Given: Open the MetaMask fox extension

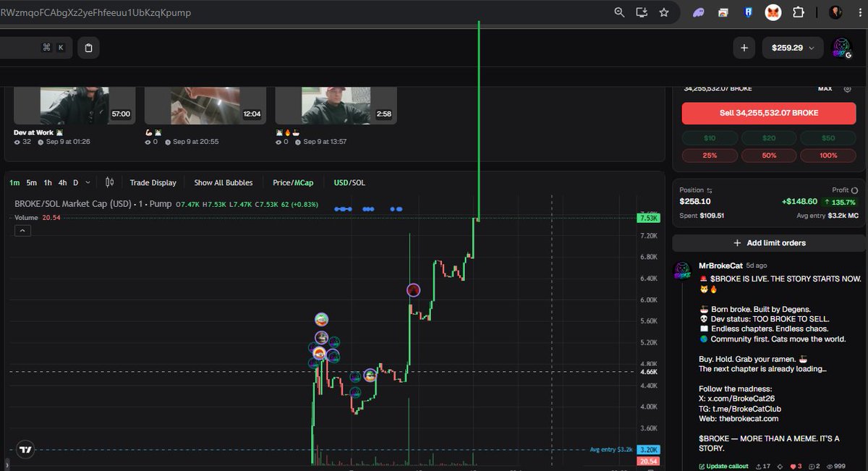Looking at the screenshot, I should 773,12.
